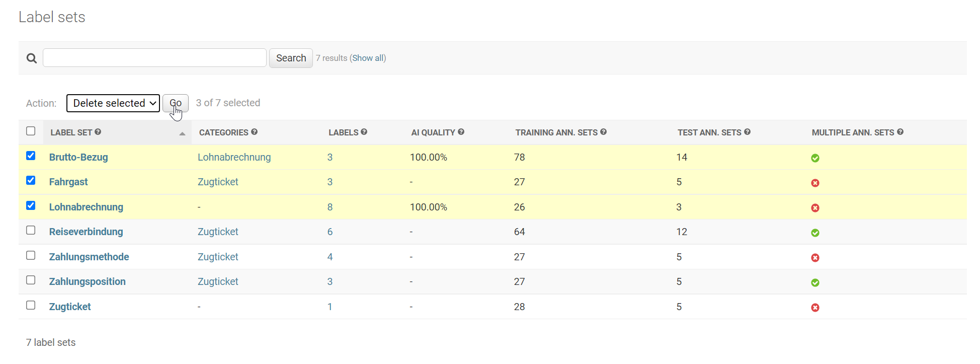The image size is (980, 364).
Task: Open the Zahlungsmethode label set
Action: 89,257
